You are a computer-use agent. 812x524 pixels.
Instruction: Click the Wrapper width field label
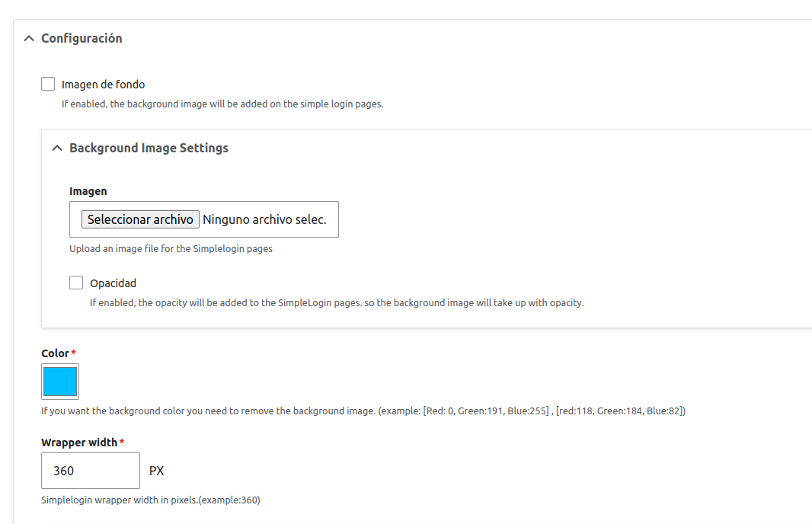coord(79,443)
